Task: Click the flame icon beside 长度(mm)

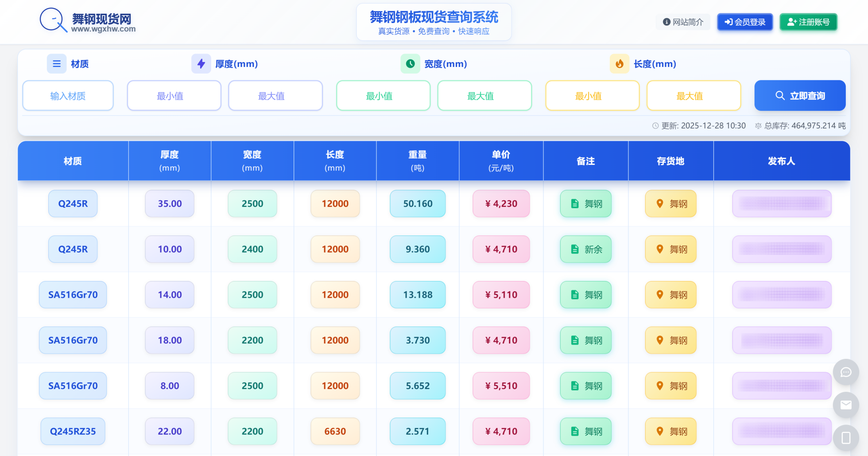Action: pos(619,64)
